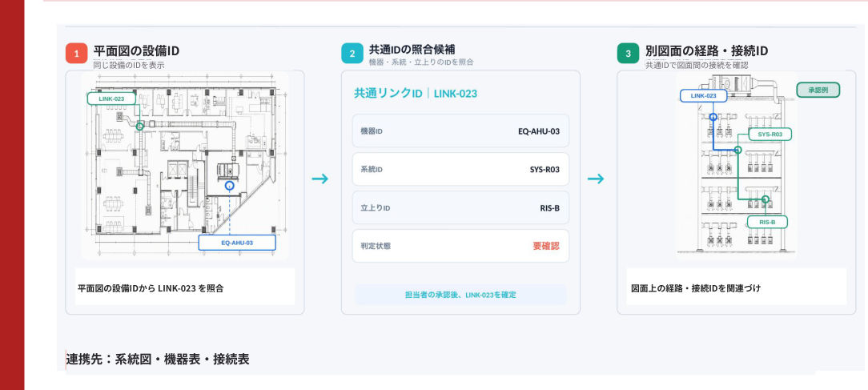Click the green circle marker on the floor plan duct
Viewport: 868px width, 390px height.
point(140,127)
